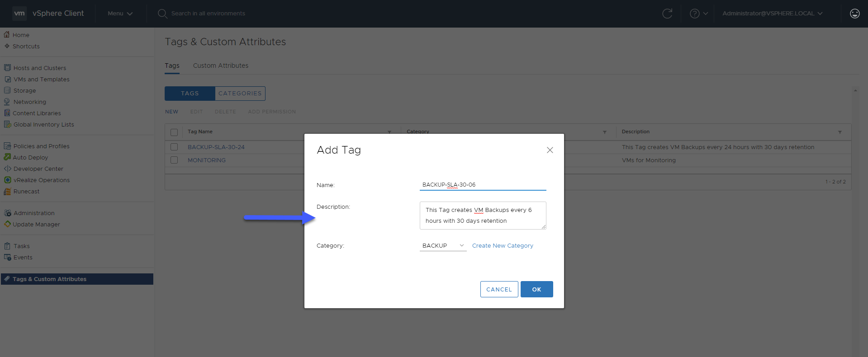Open the MONITORING tag link
868x357 pixels.
[x=207, y=160]
